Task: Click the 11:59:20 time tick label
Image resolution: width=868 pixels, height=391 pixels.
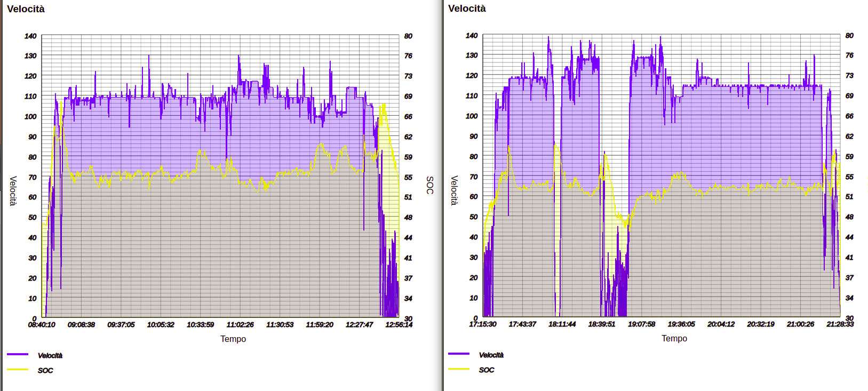Action: [x=320, y=324]
